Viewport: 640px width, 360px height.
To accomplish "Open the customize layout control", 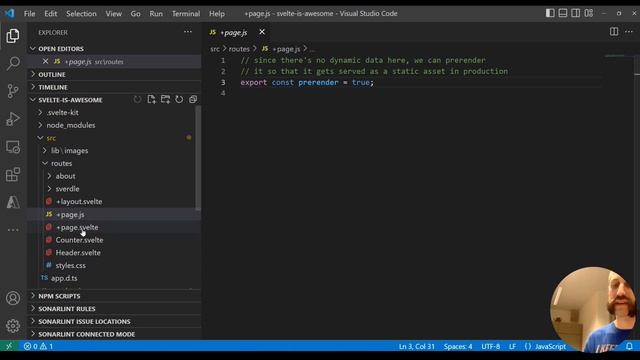I will point(589,13).
